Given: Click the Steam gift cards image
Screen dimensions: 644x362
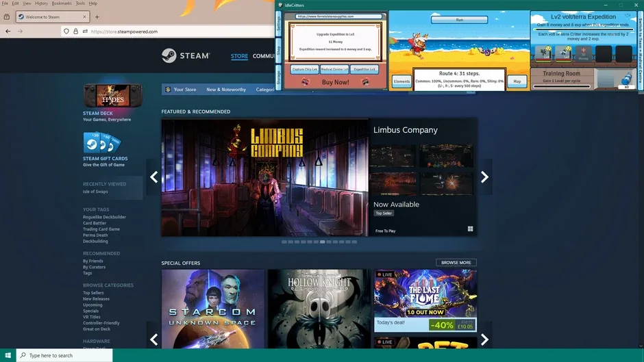Looking at the screenshot, I should point(102,143).
